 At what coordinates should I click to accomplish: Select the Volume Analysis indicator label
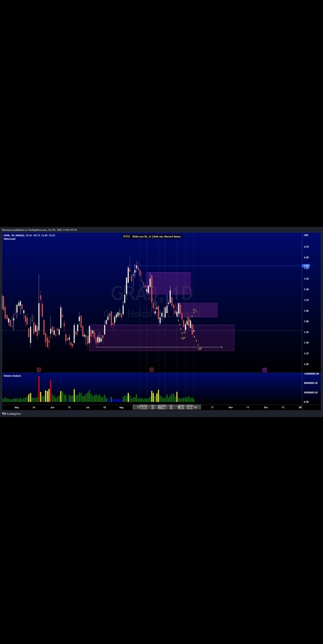click(12, 376)
